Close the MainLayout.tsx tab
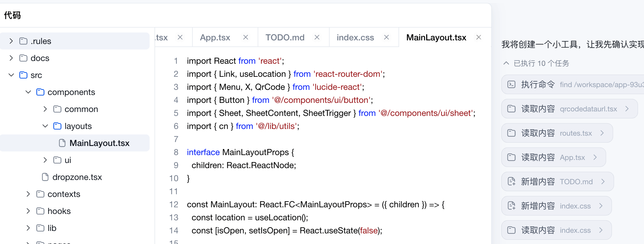Viewport: 644px width, 244px height. 479,37
